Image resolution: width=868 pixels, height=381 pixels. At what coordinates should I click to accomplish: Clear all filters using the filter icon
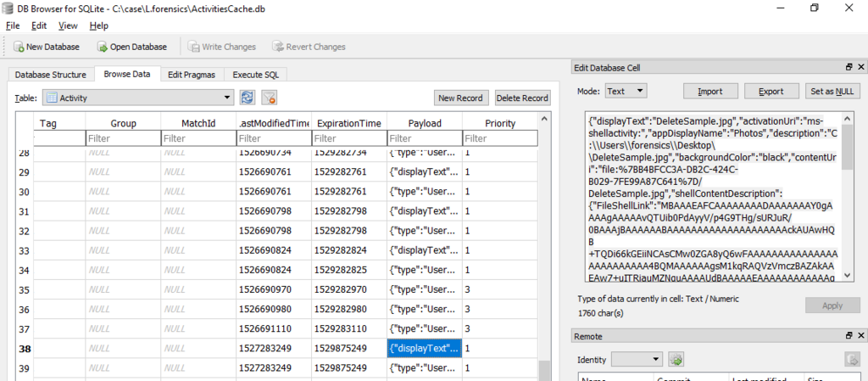270,98
